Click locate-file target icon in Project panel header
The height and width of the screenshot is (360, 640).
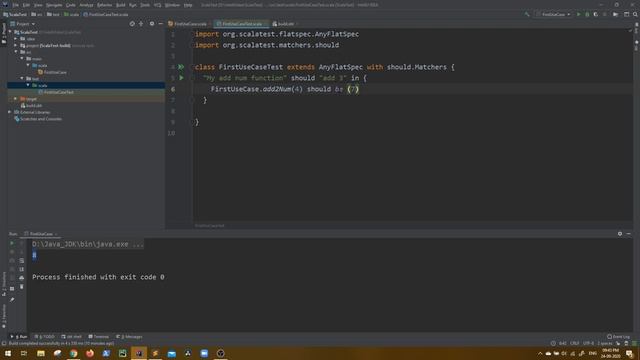(132, 24)
